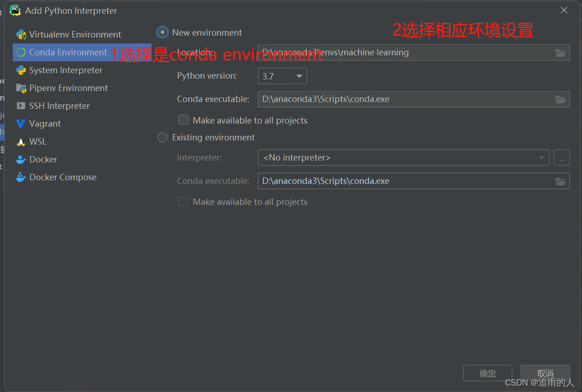582x392 pixels.
Task: Click the Conda Environment circle icon
Action: pyautogui.click(x=21, y=53)
